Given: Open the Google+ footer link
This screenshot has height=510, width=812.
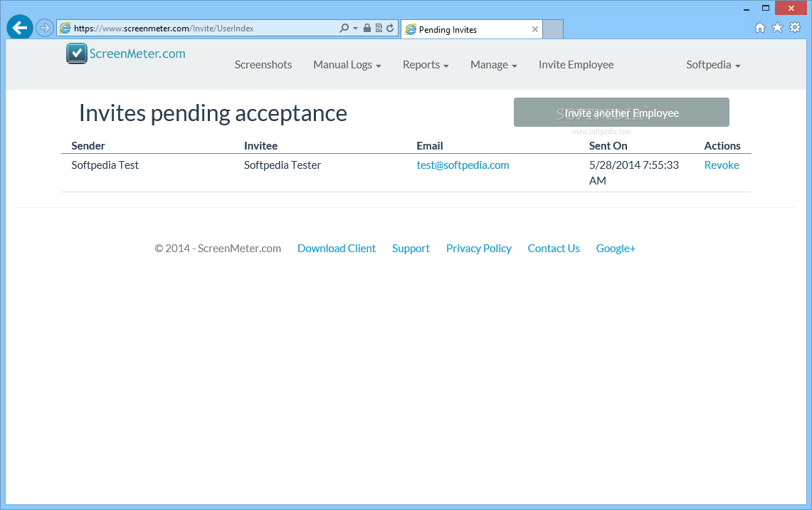Looking at the screenshot, I should [x=615, y=249].
